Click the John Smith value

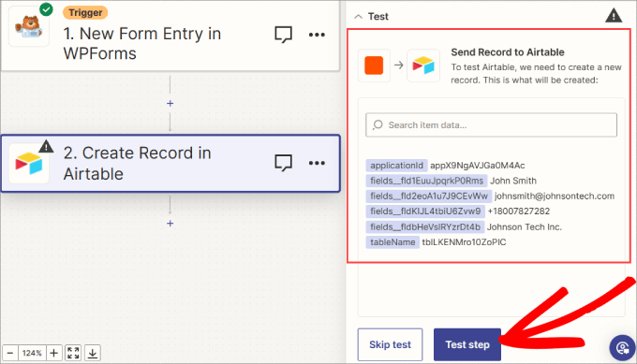(513, 181)
